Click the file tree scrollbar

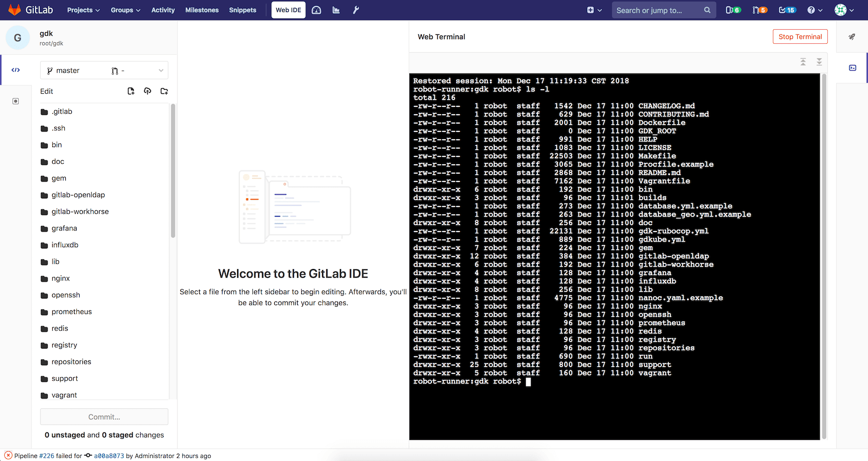173,171
